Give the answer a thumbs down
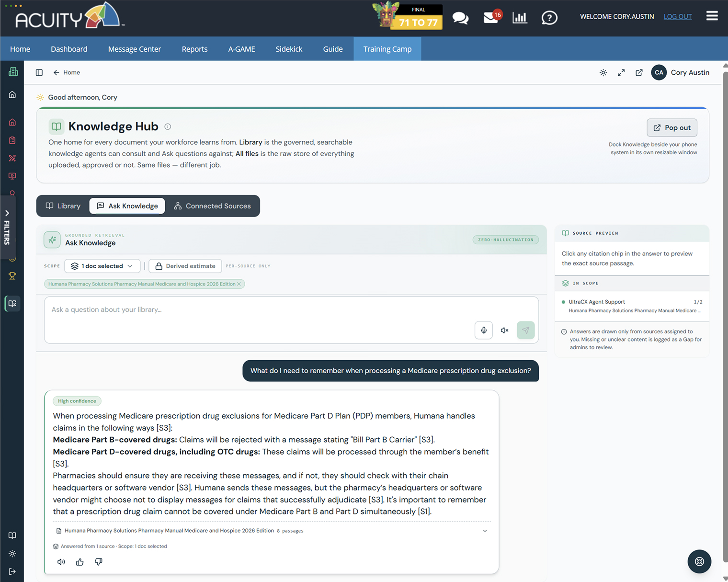 pos(99,562)
